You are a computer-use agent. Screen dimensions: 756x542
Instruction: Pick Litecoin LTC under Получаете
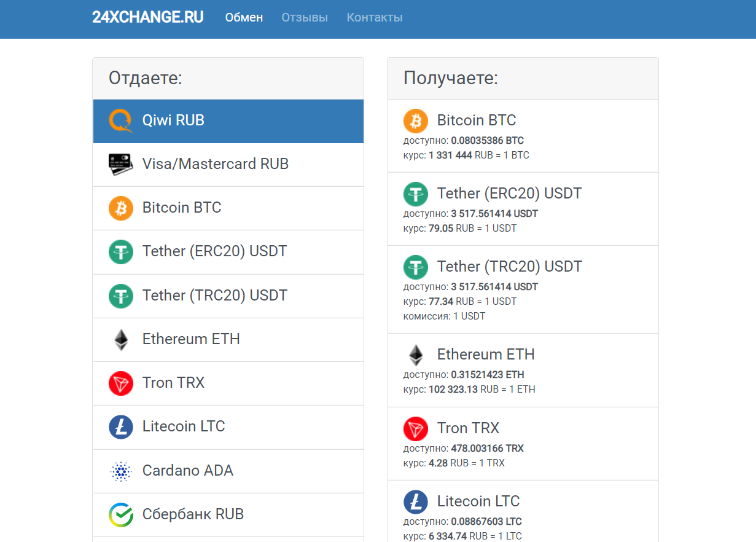[x=523, y=511]
